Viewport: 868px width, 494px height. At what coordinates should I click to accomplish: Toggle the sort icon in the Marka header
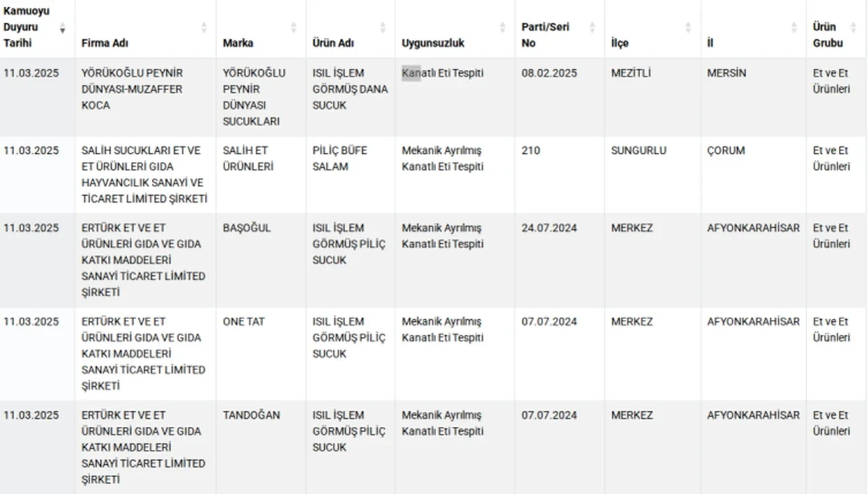[x=294, y=28]
